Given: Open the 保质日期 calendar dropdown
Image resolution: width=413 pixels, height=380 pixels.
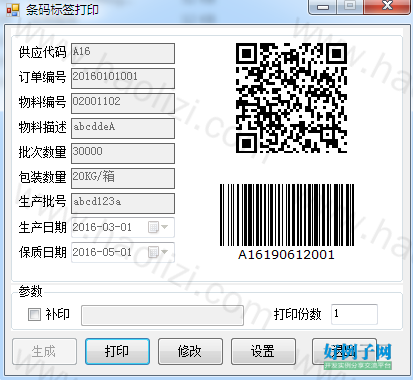Looking at the screenshot, I should coord(158,252).
